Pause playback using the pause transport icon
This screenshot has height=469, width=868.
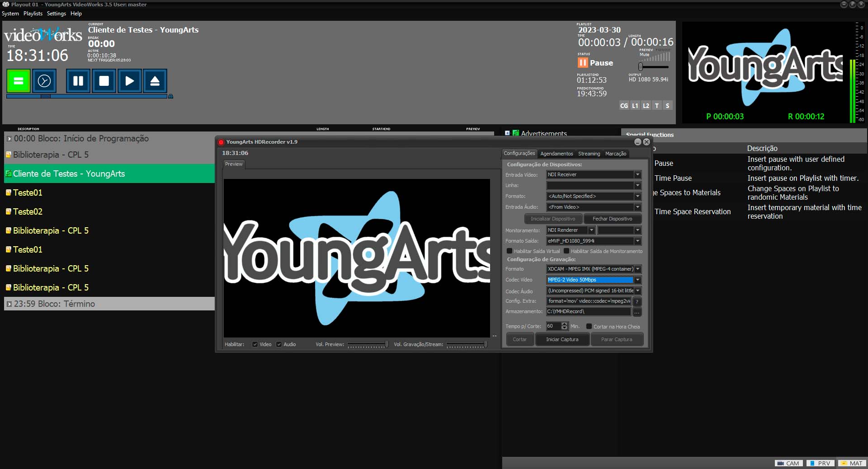pos(78,81)
